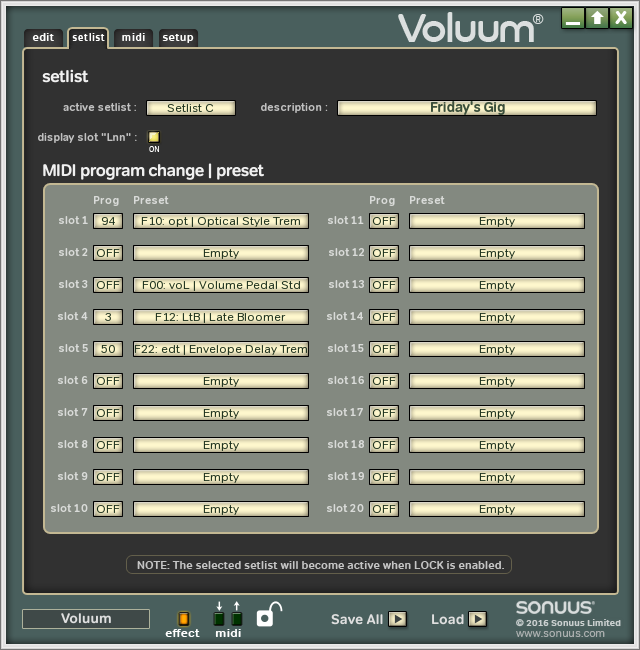Change slot 16 Prog OFF value
Image resolution: width=640 pixels, height=650 pixels.
click(384, 381)
